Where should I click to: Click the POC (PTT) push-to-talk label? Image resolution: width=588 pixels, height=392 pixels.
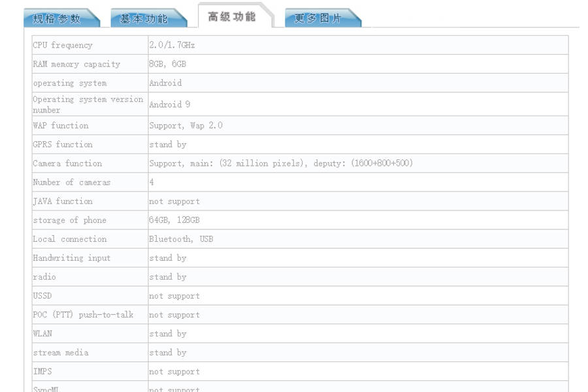pyautogui.click(x=83, y=315)
